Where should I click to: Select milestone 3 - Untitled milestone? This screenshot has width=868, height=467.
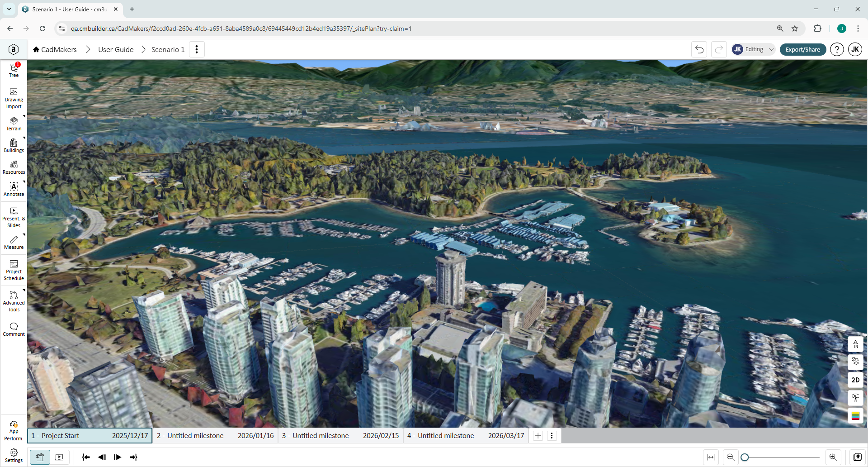[340, 435]
